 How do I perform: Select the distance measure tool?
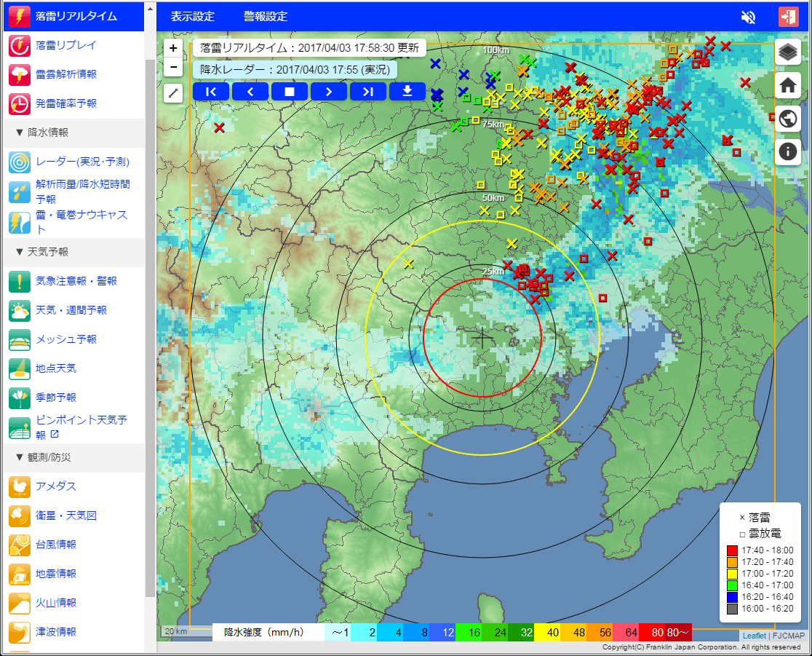click(173, 92)
